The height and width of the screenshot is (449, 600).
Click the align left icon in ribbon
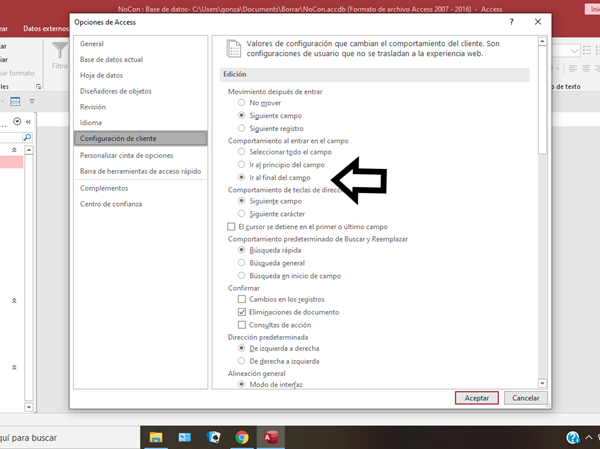(x=573, y=69)
